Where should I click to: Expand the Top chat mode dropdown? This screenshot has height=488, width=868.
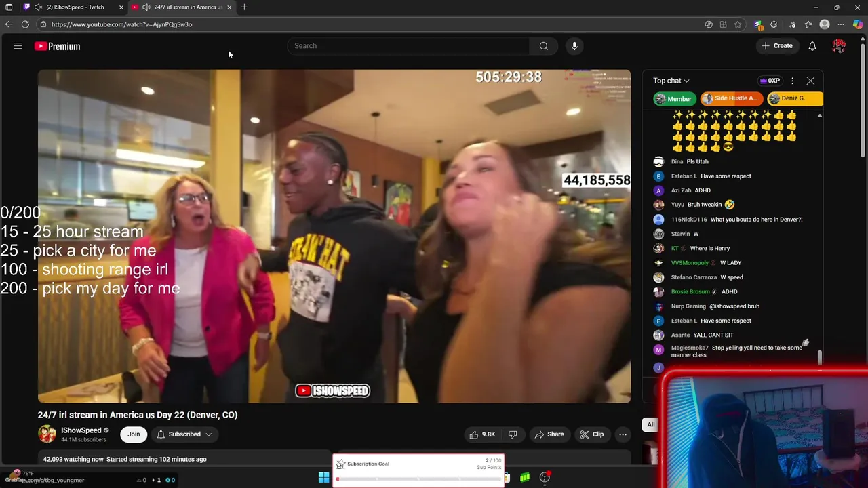point(671,81)
